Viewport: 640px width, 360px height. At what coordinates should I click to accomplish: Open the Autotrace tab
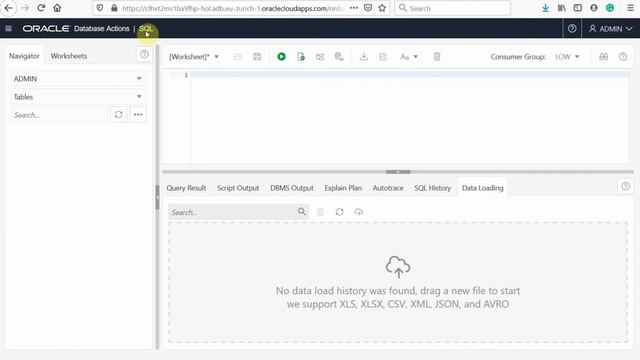click(388, 188)
